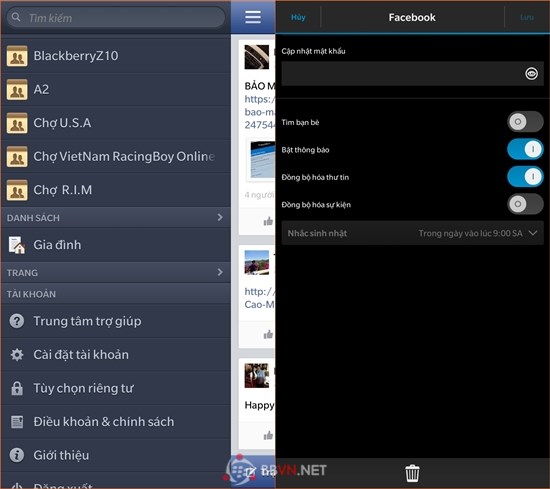Open the hamburger menu icon
The image size is (550, 489).
coord(253,17)
